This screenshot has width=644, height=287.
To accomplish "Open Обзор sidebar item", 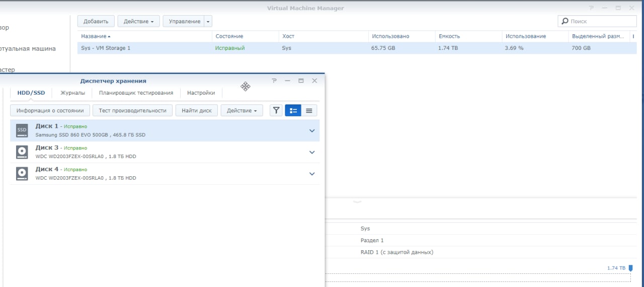I will pos(5,27).
